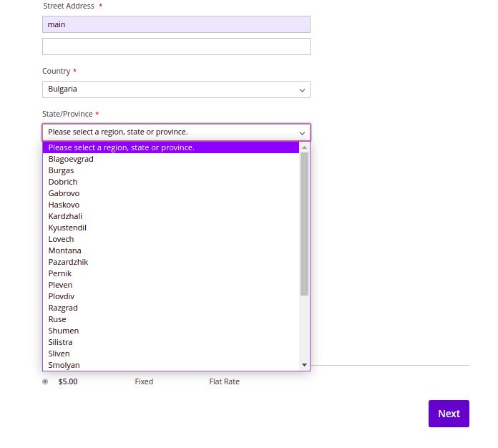This screenshot has width=498, height=448.
Task: Choose Razgrad from the list
Action: (171, 308)
